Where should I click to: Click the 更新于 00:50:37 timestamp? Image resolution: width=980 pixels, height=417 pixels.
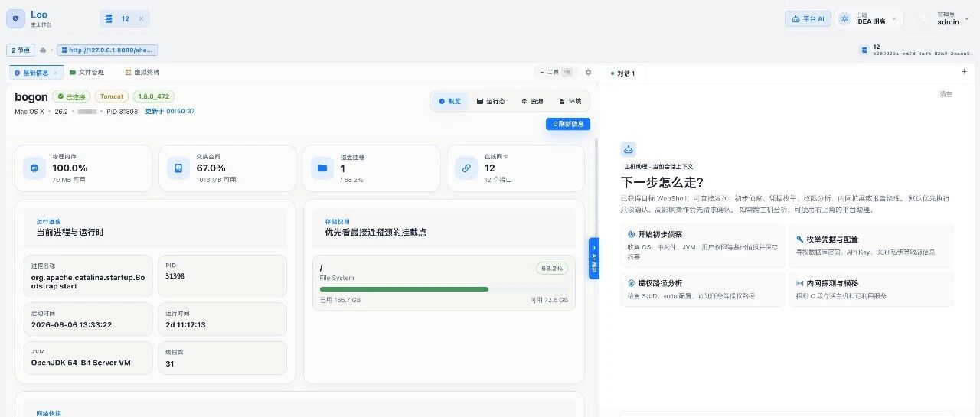click(170, 112)
